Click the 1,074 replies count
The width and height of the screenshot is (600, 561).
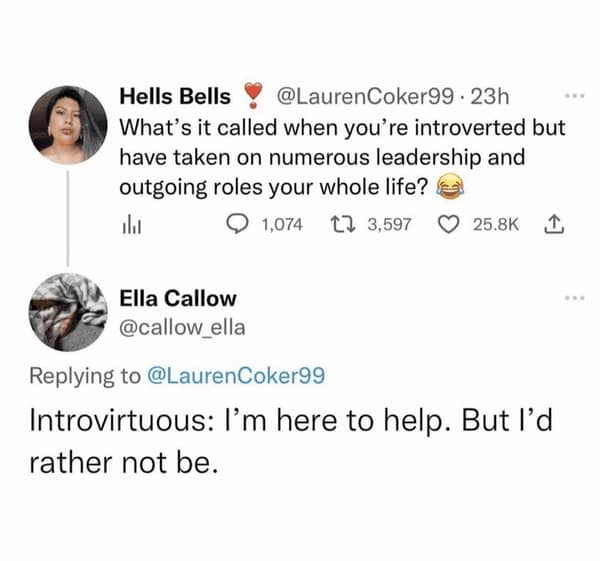click(x=281, y=226)
